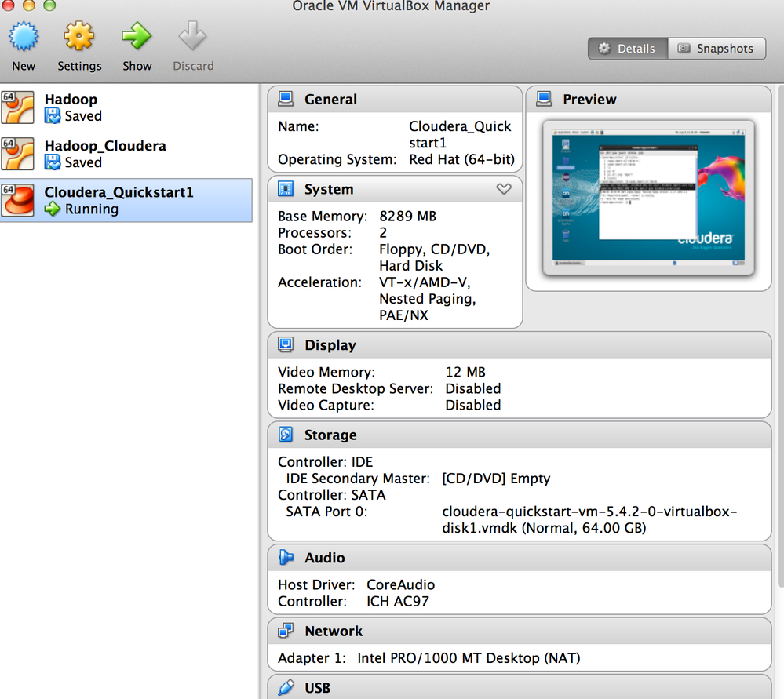Click the Storage section disk icon
The width and height of the screenshot is (784, 699).
tap(286, 435)
